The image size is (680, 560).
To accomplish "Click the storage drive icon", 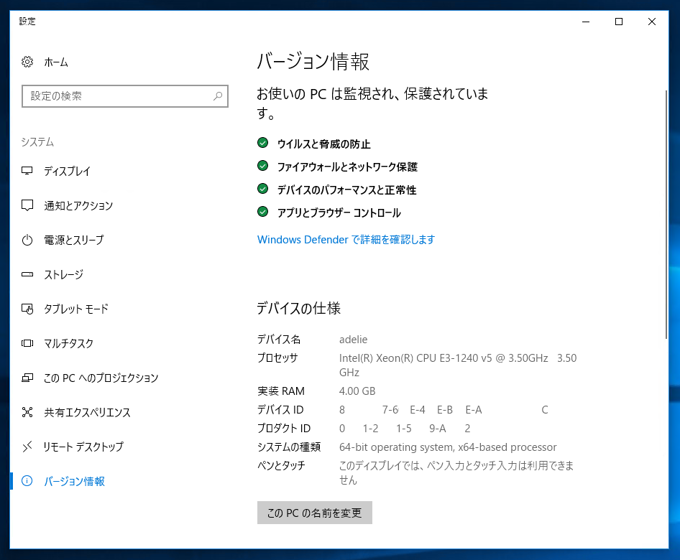I will click(27, 274).
